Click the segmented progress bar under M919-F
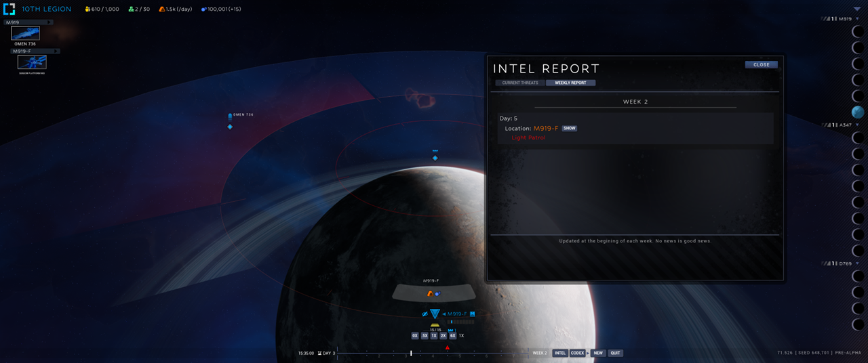Image resolution: width=868 pixels, height=363 pixels. [x=460, y=322]
